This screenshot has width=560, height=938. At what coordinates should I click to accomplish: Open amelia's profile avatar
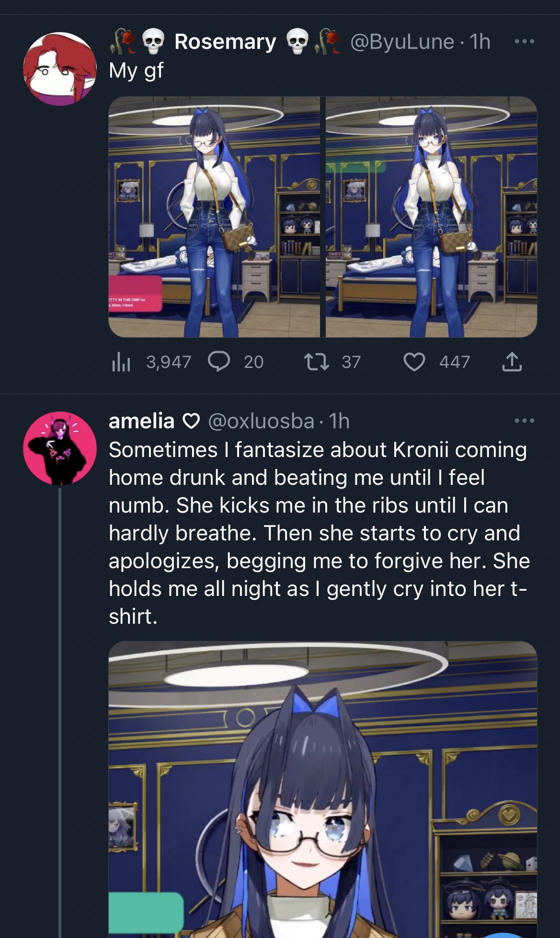pos(60,448)
